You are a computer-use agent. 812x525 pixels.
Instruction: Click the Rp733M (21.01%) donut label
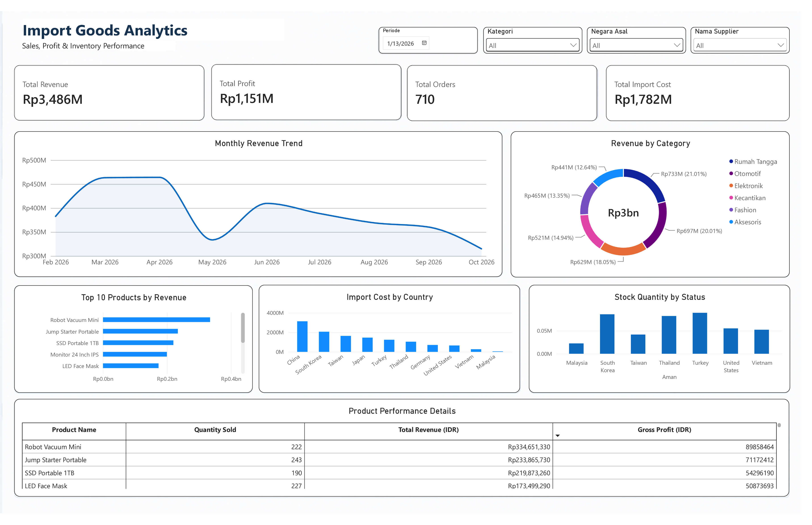pyautogui.click(x=684, y=174)
